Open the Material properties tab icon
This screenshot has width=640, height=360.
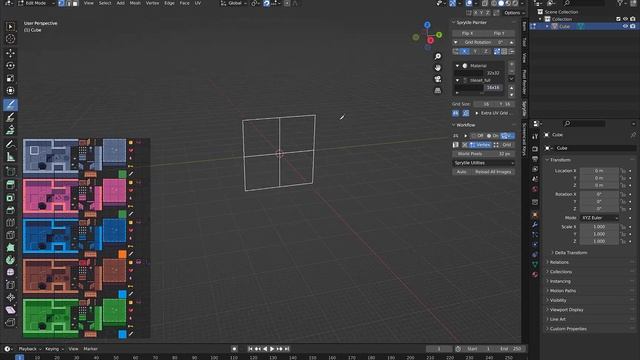pos(535,274)
